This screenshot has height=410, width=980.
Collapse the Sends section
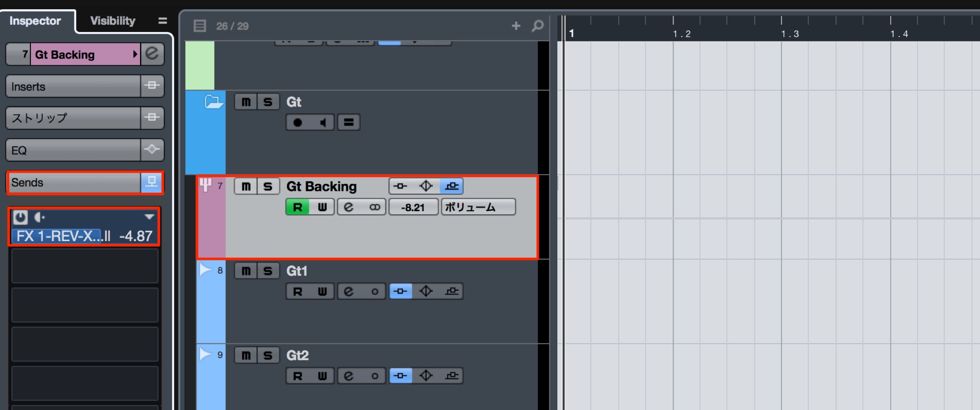tap(74, 182)
